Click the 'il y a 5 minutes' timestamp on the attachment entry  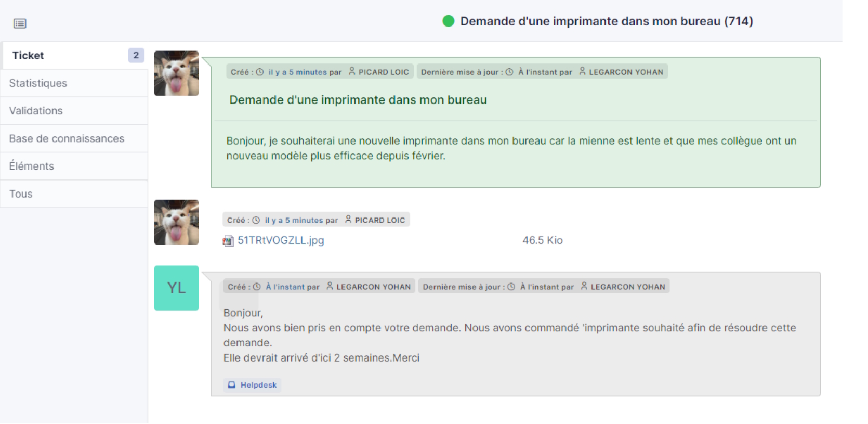click(x=294, y=221)
